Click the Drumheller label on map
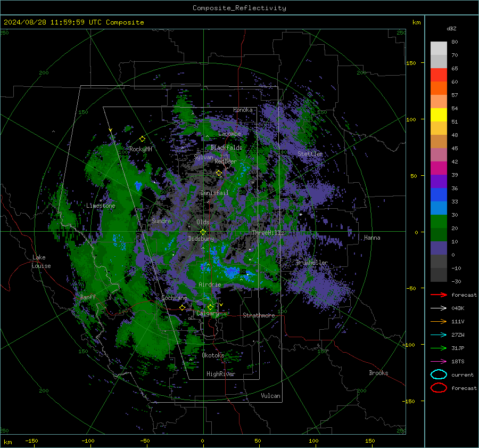Viewport: 479px width, 448px height. (311, 263)
